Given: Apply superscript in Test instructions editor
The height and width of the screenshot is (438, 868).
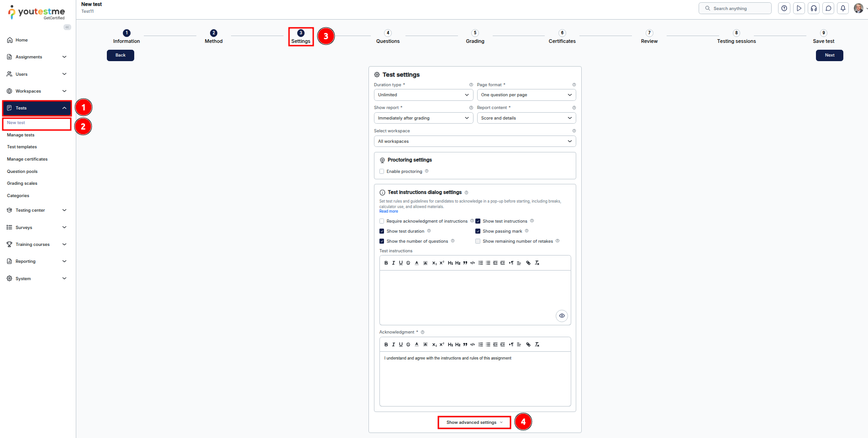Looking at the screenshot, I should pyautogui.click(x=442, y=263).
